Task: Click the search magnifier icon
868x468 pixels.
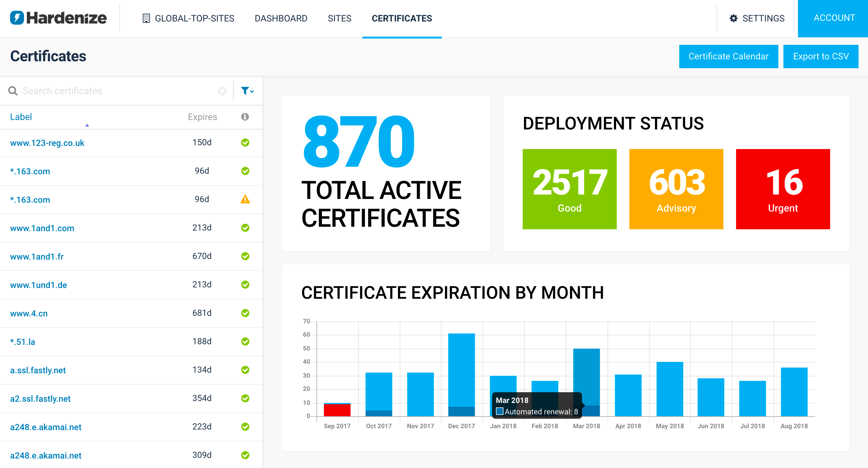Action: [x=13, y=91]
